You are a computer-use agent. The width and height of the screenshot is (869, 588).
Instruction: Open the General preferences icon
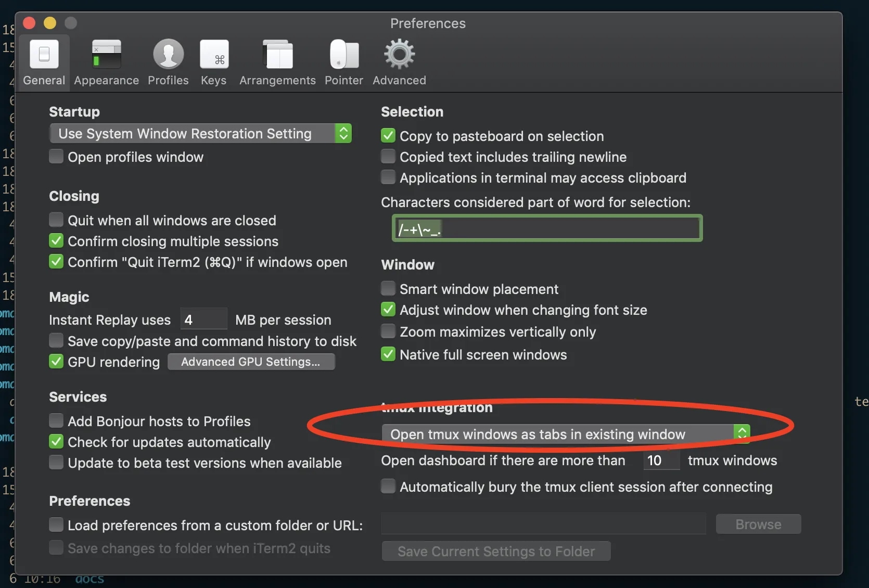[44, 54]
